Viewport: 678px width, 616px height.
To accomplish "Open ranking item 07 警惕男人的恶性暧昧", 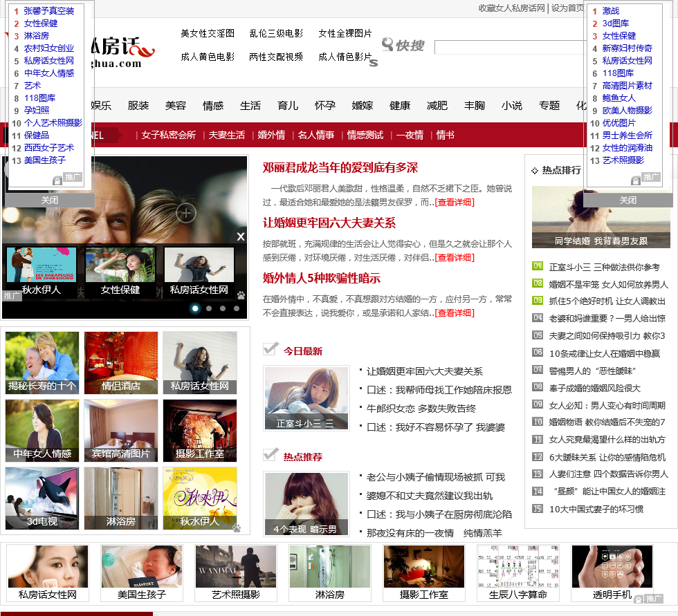I will pyautogui.click(x=592, y=371).
